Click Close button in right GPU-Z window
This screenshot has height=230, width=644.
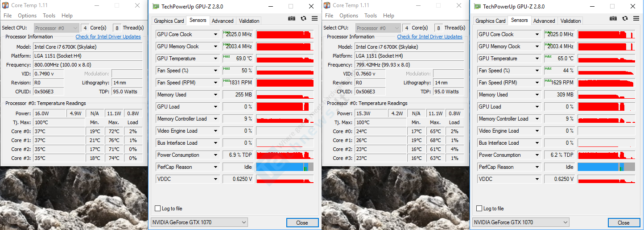point(624,223)
